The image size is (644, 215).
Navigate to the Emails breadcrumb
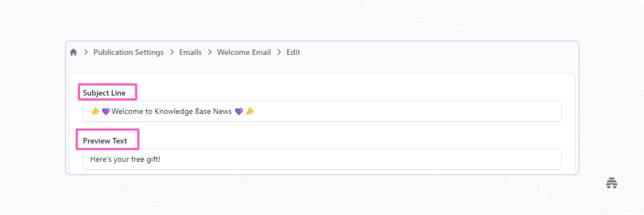click(x=190, y=52)
